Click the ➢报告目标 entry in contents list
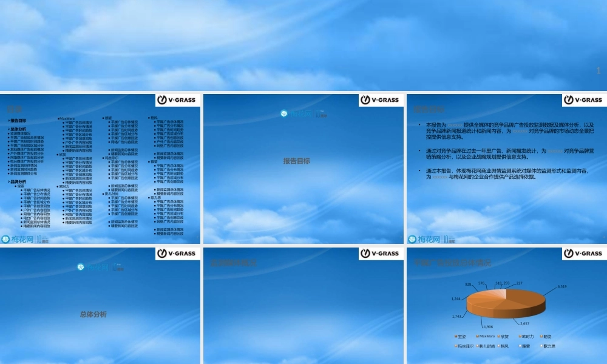The image size is (607, 364). pyautogui.click(x=17, y=121)
